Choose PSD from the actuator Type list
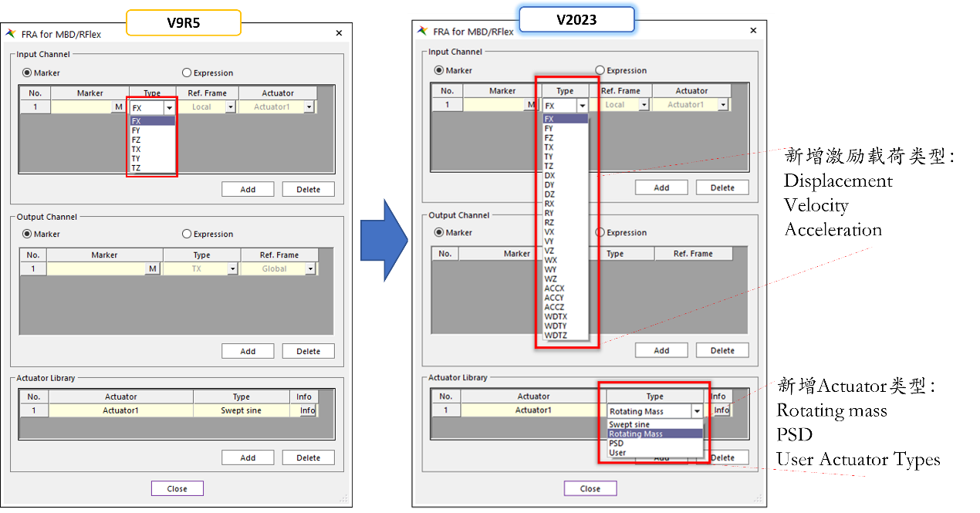The height and width of the screenshot is (513, 980). click(616, 444)
